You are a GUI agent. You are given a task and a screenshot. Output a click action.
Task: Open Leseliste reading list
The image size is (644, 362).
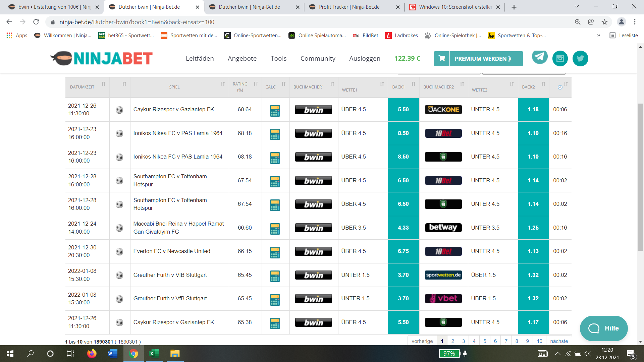point(624,36)
